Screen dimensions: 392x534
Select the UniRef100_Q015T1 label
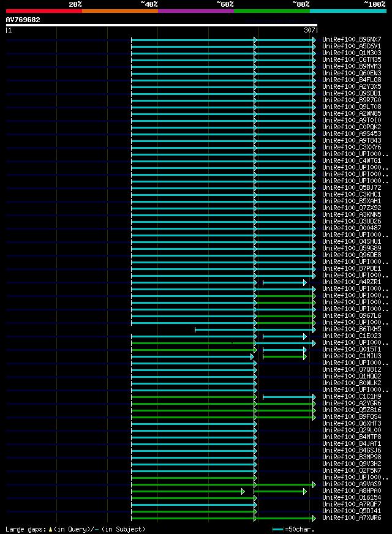(352, 350)
